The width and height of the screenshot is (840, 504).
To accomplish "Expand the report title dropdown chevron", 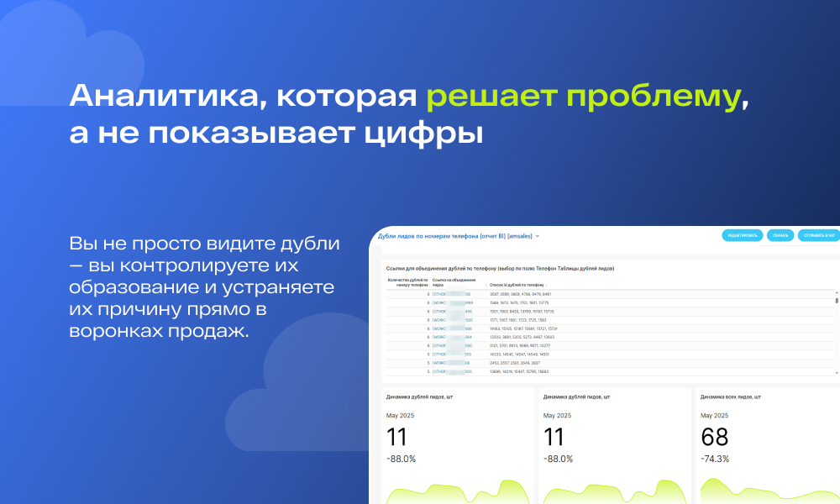I will pos(538,236).
